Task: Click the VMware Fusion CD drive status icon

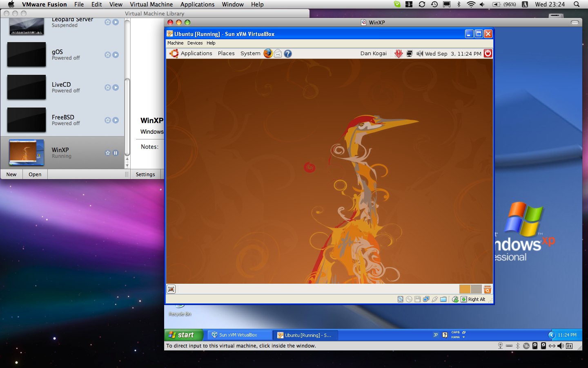Action: click(526, 346)
